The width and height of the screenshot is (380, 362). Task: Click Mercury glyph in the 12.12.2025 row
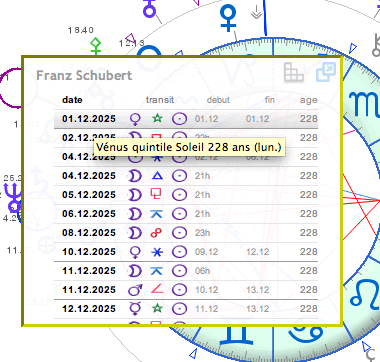[x=135, y=309]
